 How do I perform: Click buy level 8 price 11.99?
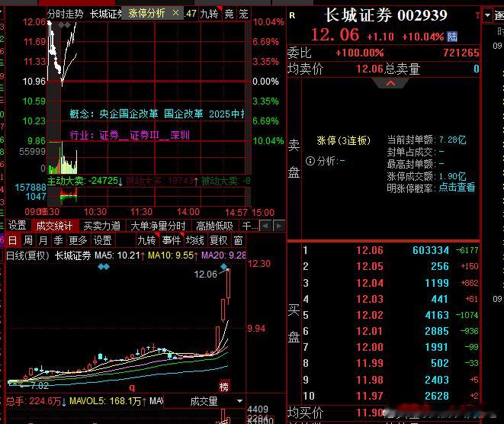370,363
